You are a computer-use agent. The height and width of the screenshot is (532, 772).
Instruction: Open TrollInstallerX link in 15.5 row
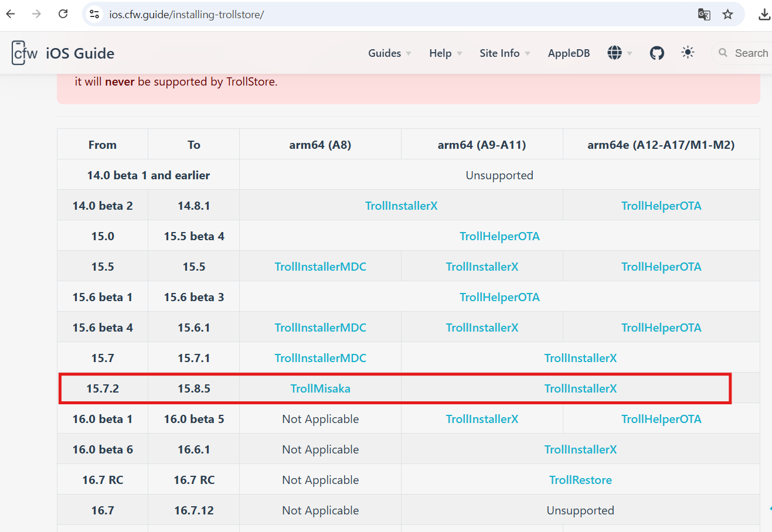[x=482, y=267]
